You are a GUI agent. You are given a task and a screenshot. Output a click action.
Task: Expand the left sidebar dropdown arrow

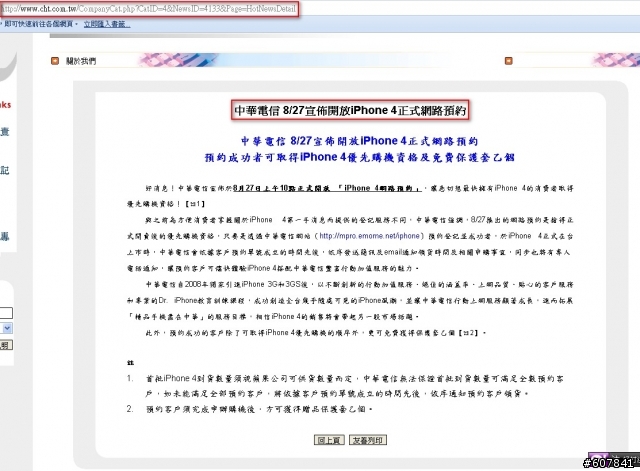(7, 328)
